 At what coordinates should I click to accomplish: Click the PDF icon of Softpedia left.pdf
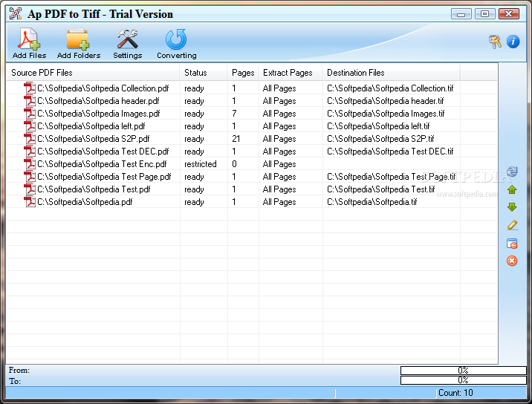pyautogui.click(x=30, y=126)
